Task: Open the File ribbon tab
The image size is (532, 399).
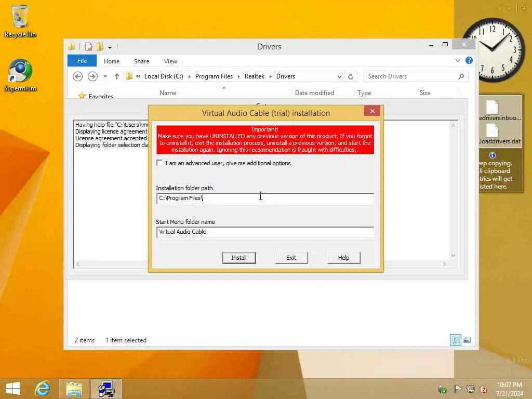Action: [82, 61]
